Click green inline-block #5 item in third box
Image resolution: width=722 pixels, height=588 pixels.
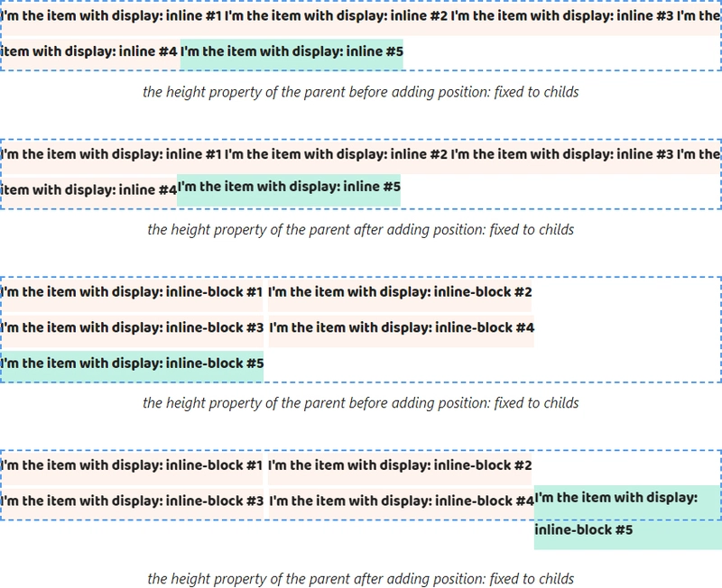[x=132, y=366]
